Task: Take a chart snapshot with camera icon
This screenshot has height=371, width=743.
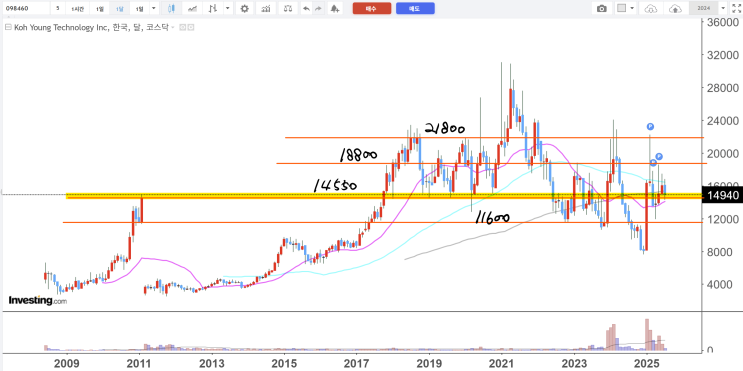Action: (602, 8)
